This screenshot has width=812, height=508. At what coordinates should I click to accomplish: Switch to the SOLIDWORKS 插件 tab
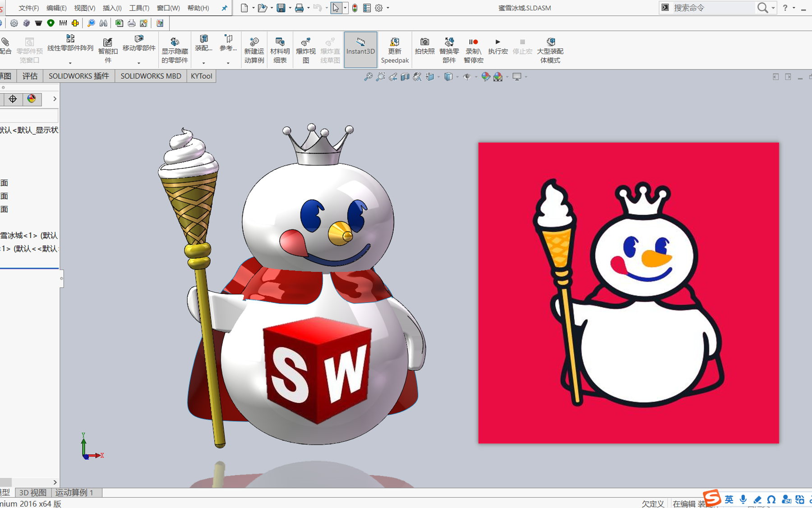tap(79, 76)
